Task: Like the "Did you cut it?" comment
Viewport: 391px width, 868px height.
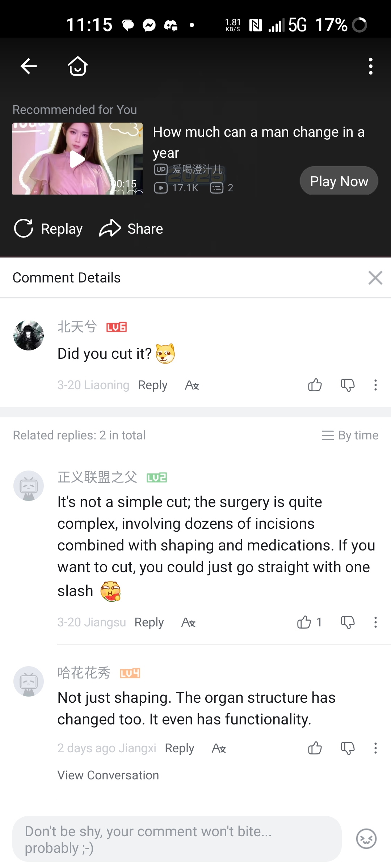Action: tap(315, 385)
